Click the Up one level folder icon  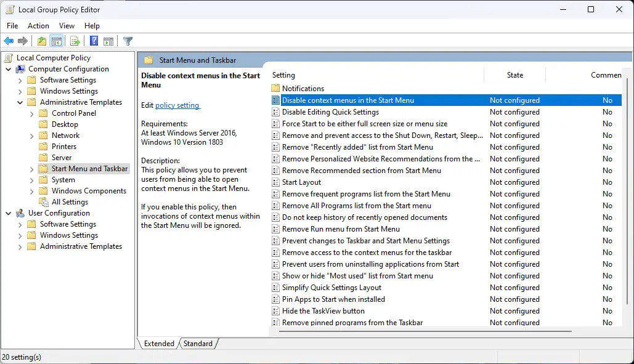click(42, 41)
